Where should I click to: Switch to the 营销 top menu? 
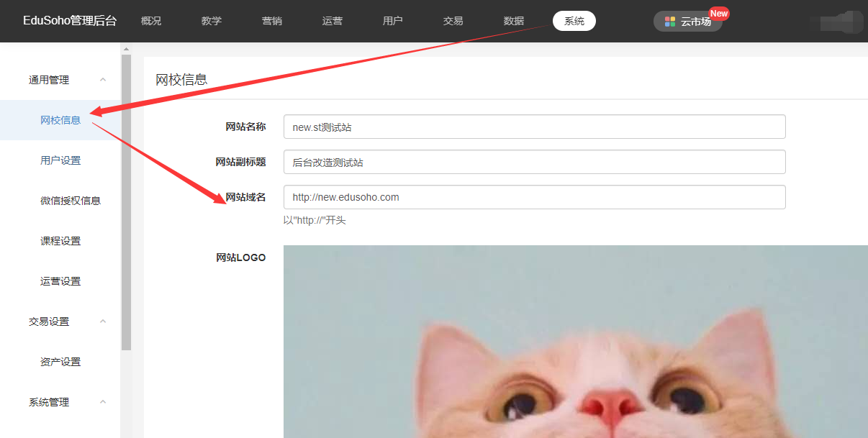pos(272,22)
